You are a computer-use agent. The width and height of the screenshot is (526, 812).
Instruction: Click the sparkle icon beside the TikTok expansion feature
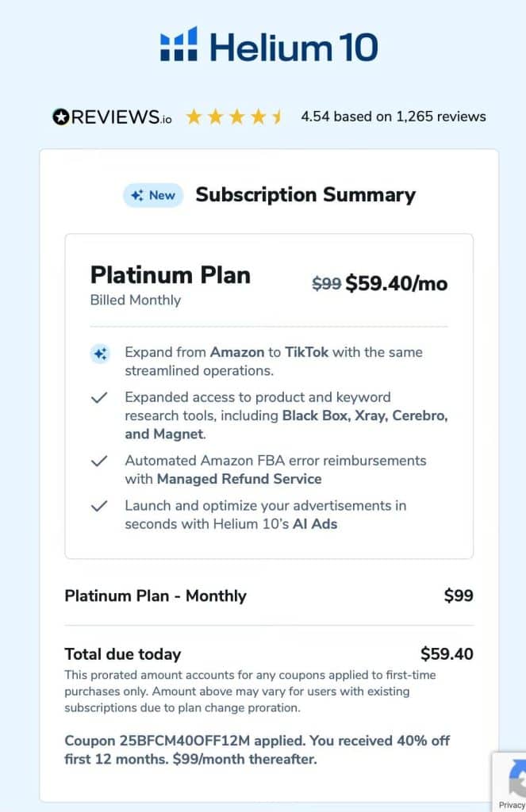point(100,354)
